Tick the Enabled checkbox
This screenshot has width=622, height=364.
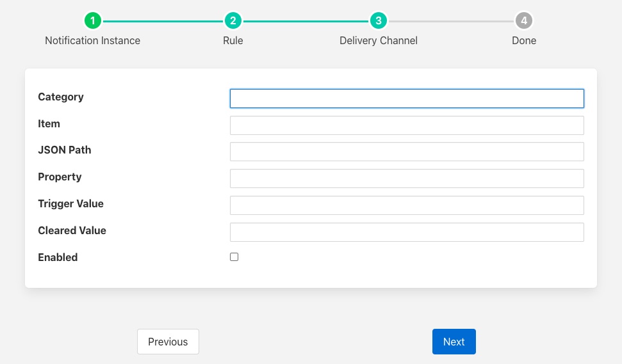click(234, 257)
